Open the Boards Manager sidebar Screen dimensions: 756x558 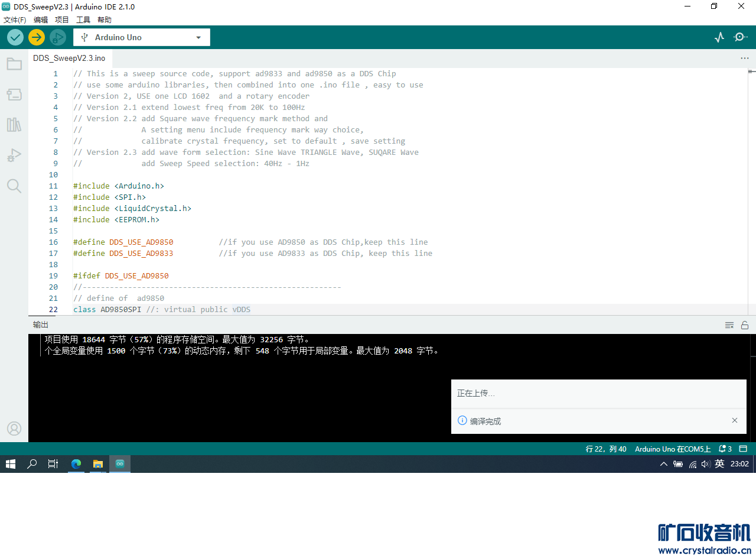pyautogui.click(x=14, y=95)
